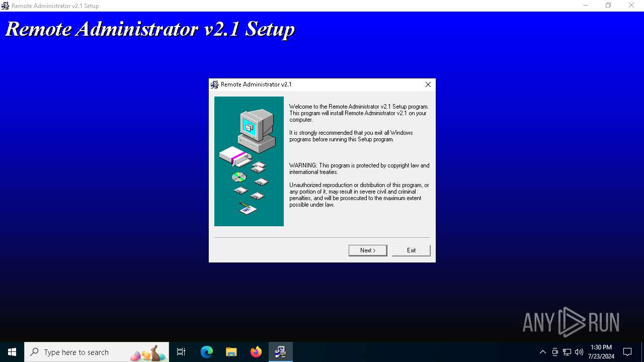Launch Microsoft Edge from the taskbar
Viewport: 644px width, 362px height.
(207, 352)
